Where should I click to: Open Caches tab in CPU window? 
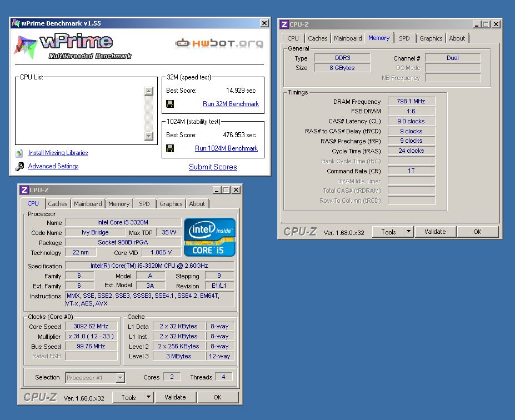(x=57, y=204)
